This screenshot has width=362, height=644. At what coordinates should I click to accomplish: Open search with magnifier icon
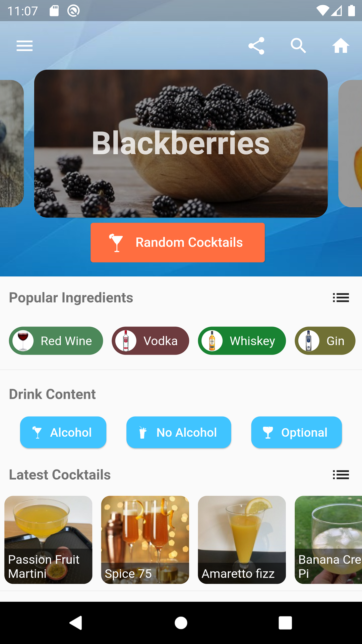point(298,46)
